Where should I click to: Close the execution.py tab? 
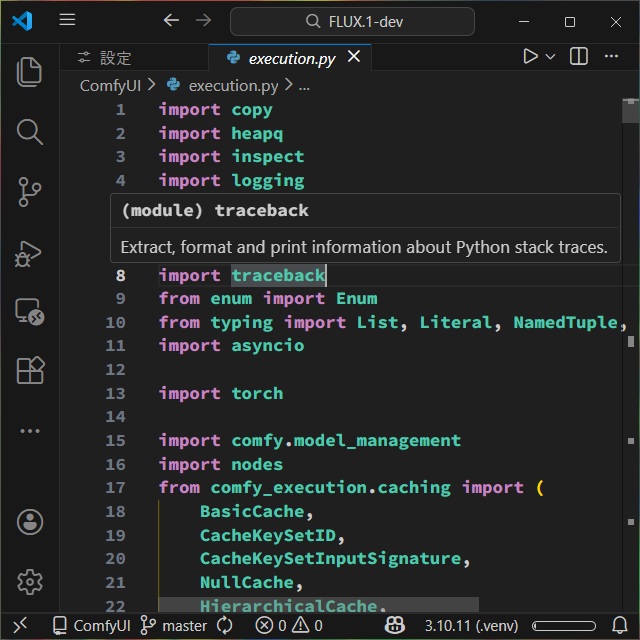coord(352,58)
